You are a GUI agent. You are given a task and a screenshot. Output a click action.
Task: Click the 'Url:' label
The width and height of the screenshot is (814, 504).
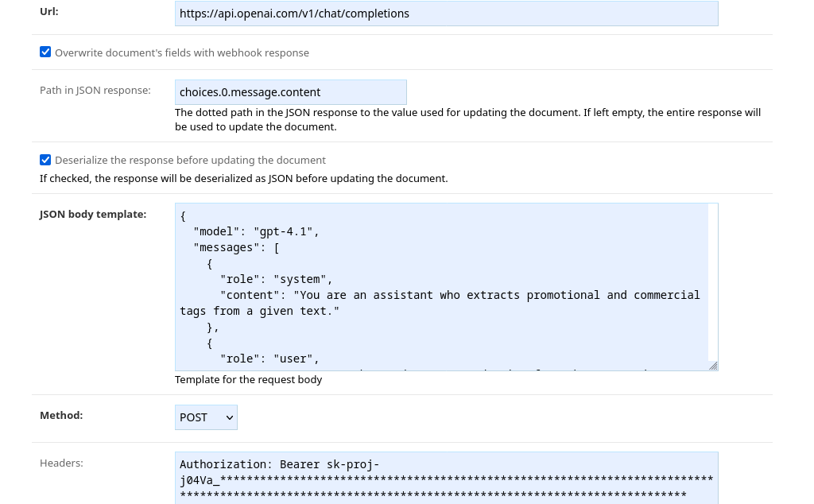tap(48, 11)
